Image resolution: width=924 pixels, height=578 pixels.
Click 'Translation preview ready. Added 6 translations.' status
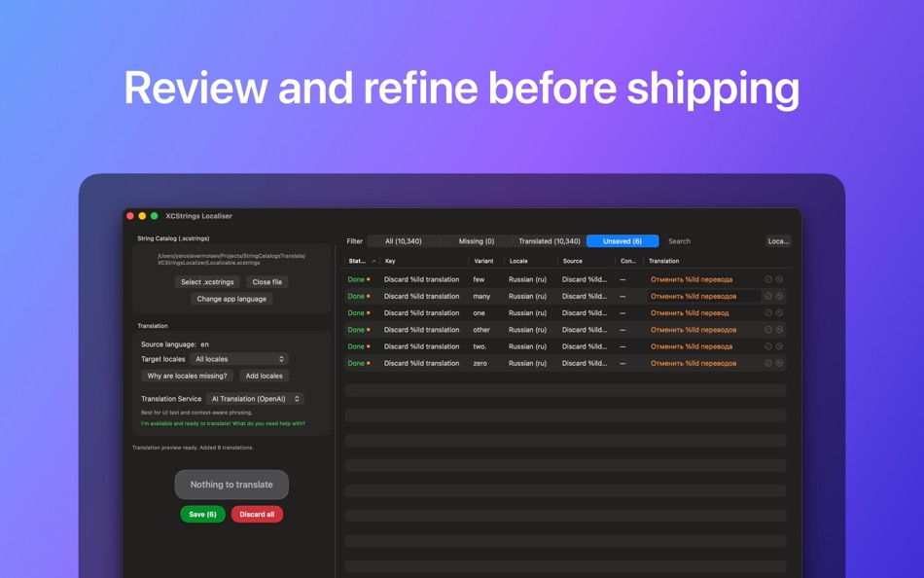coord(193,448)
